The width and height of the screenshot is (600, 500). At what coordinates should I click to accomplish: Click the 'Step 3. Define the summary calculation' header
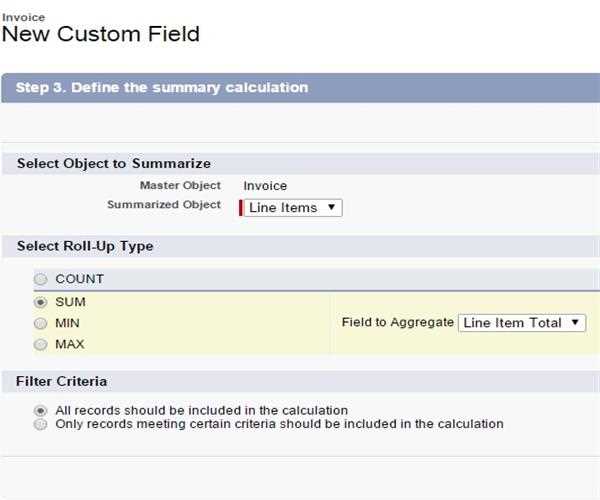click(162, 87)
